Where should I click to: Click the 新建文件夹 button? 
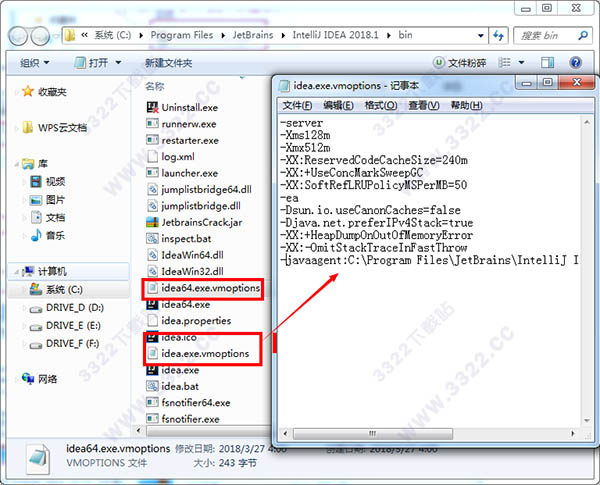pos(168,63)
